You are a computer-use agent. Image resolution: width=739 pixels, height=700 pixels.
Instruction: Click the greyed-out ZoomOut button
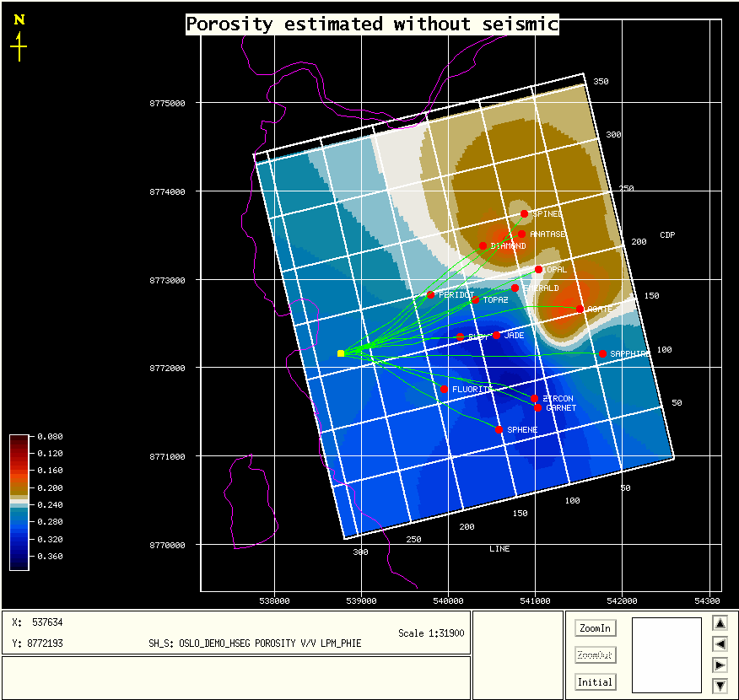[x=595, y=655]
